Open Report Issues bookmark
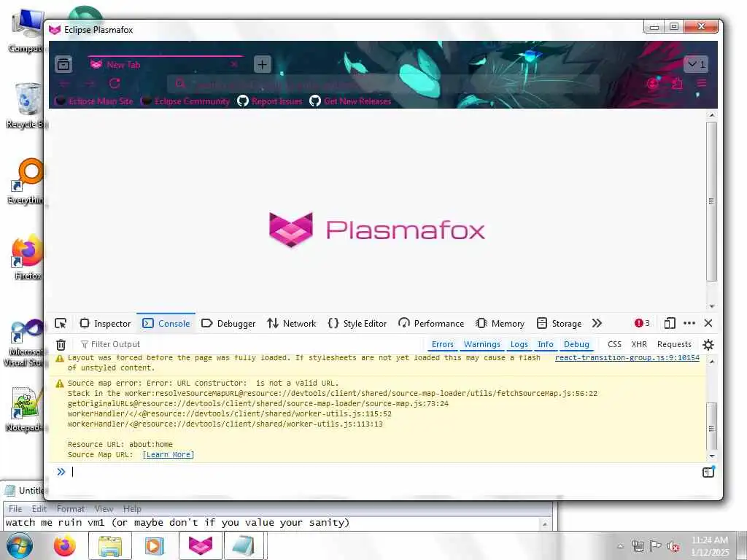Image resolution: width=747 pixels, height=560 pixels. [x=270, y=101]
